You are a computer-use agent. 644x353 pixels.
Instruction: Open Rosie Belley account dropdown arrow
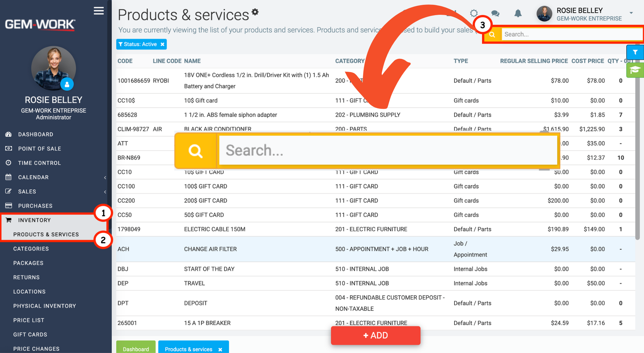click(631, 13)
